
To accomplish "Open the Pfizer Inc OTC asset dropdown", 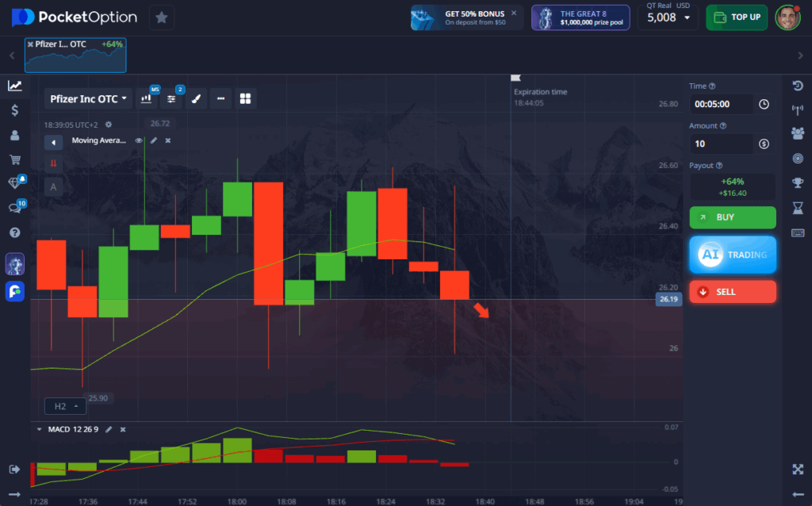I will pos(87,98).
